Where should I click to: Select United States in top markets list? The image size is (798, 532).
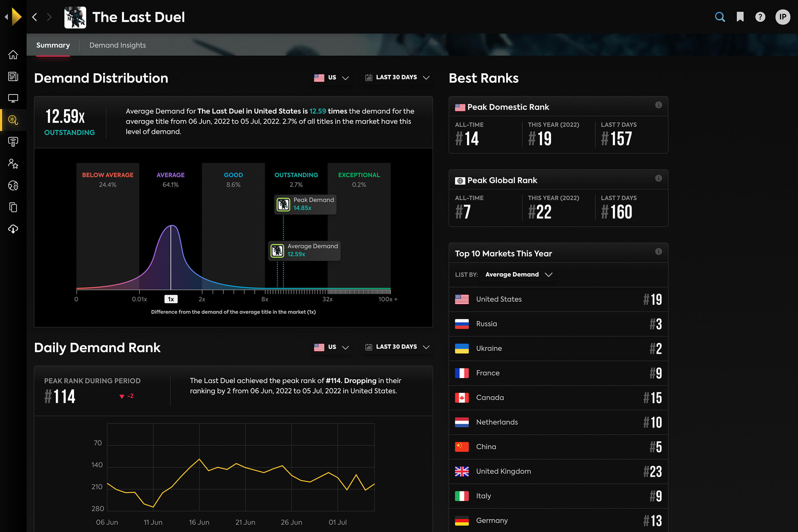(559, 299)
